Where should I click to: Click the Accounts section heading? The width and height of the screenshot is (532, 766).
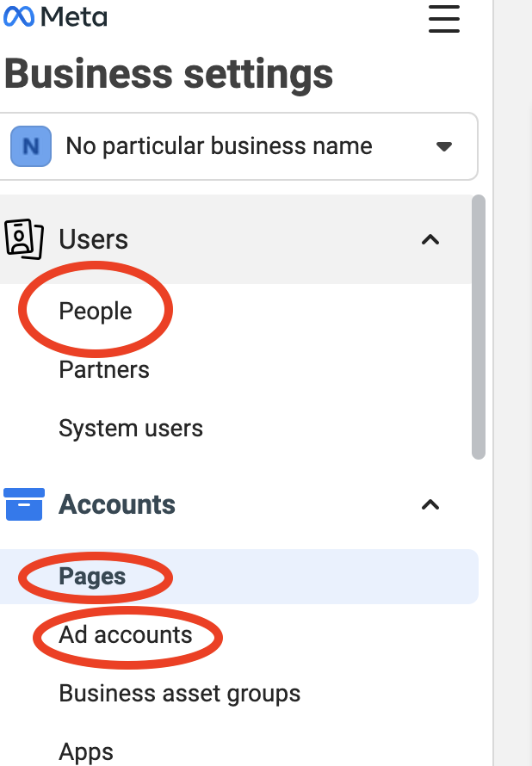click(x=116, y=504)
